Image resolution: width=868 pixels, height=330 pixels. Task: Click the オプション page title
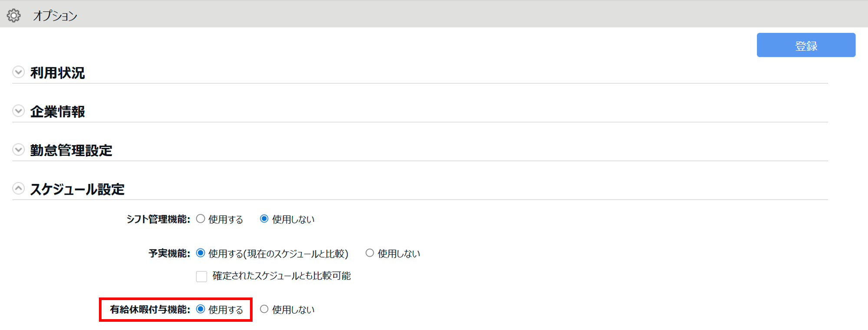pos(55,16)
